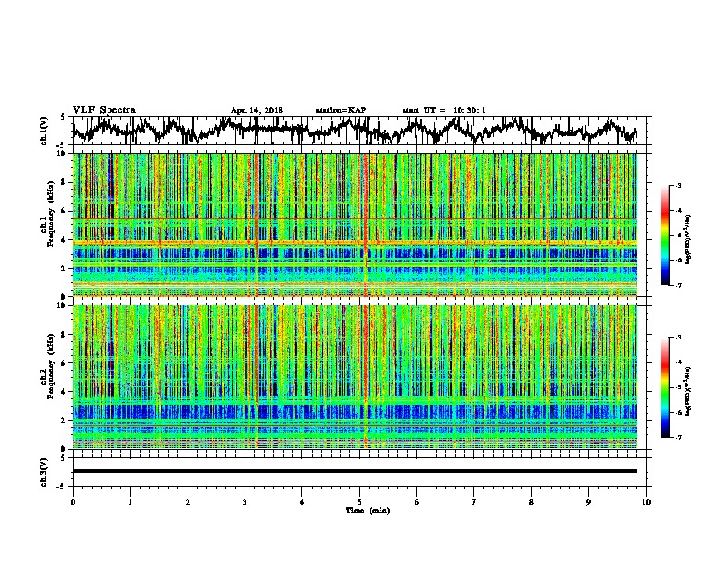Click the "-7" label below ch.2 colorbar
The image size is (728, 563).
tap(678, 438)
